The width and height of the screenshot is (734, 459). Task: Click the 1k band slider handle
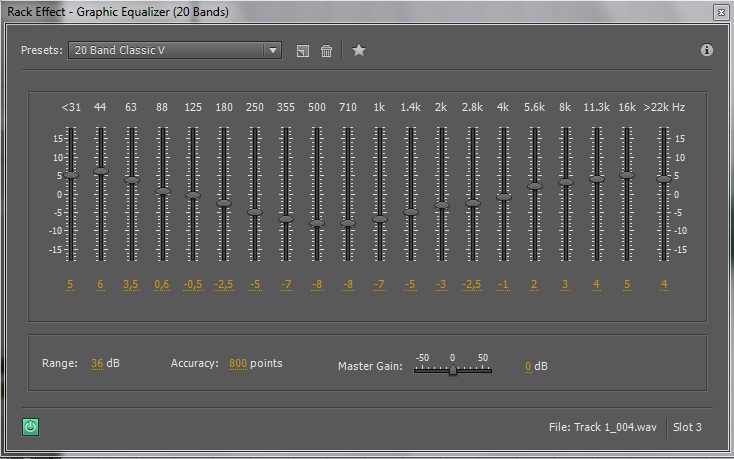[x=379, y=218]
